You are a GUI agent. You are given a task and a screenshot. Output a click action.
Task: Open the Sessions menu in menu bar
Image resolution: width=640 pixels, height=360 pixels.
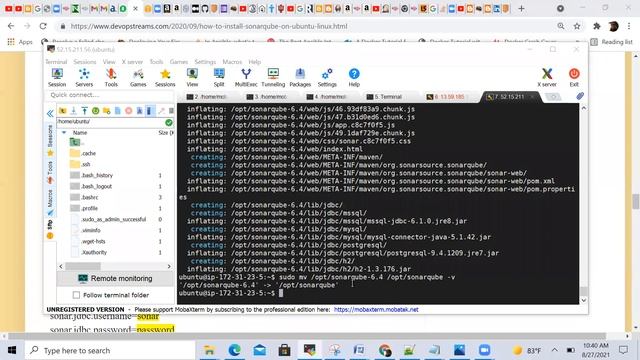pos(84,62)
